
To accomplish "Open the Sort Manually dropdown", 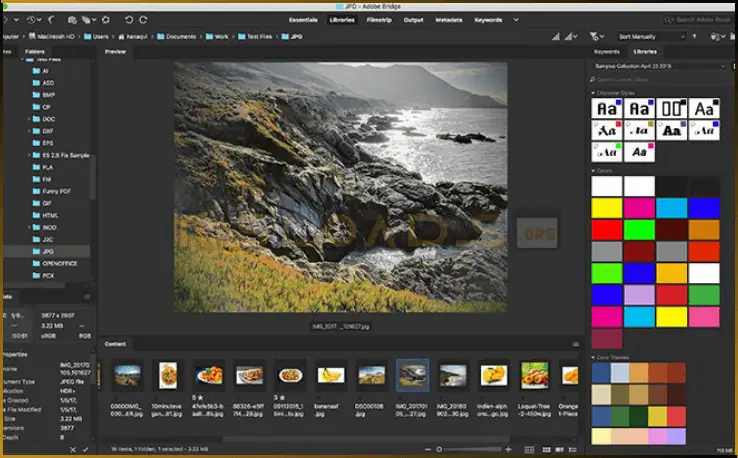I will 652,36.
